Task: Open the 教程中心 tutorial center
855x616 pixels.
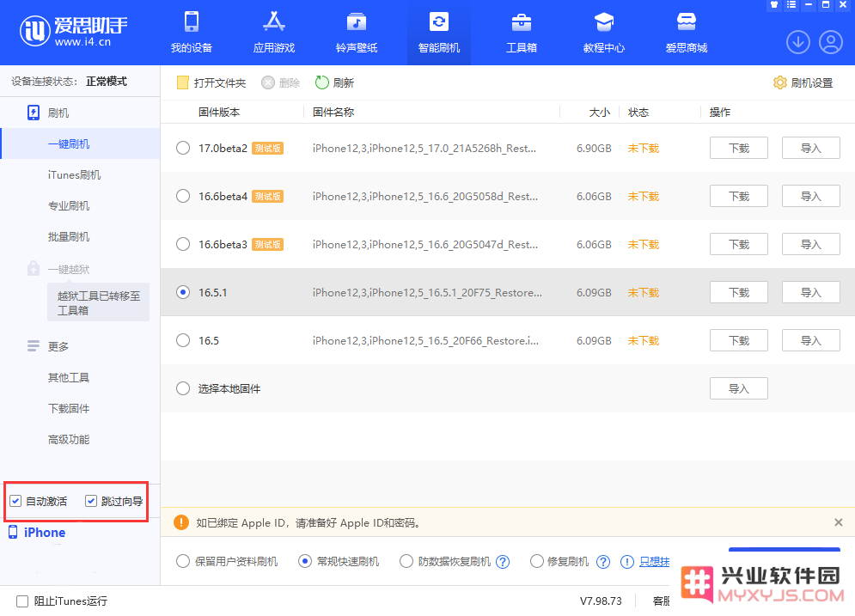Action: (x=603, y=33)
